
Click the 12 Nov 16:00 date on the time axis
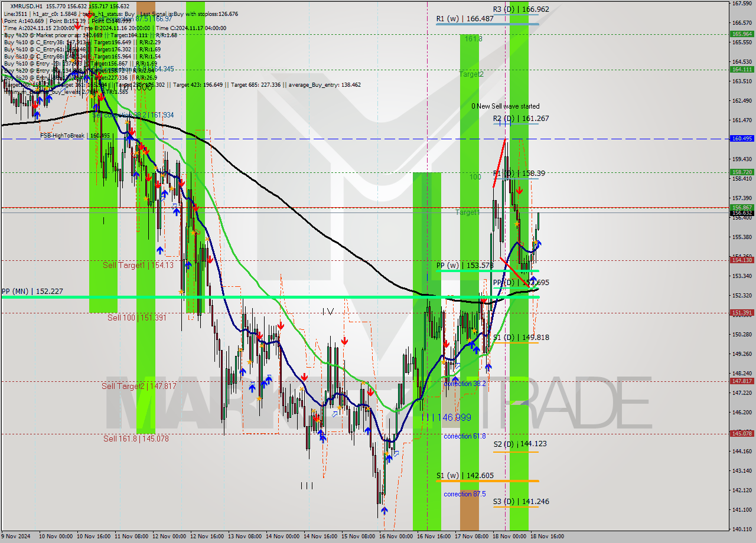pyautogui.click(x=207, y=537)
